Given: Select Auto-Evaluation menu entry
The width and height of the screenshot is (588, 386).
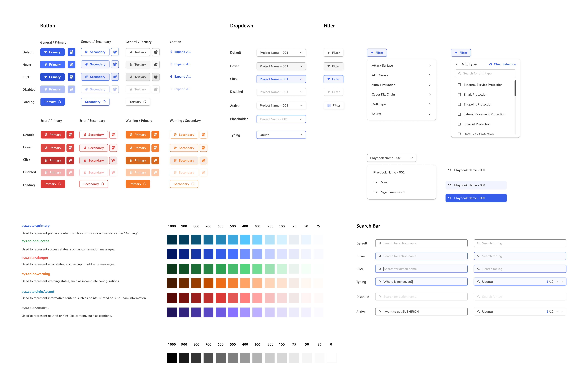Looking at the screenshot, I should pos(401,85).
